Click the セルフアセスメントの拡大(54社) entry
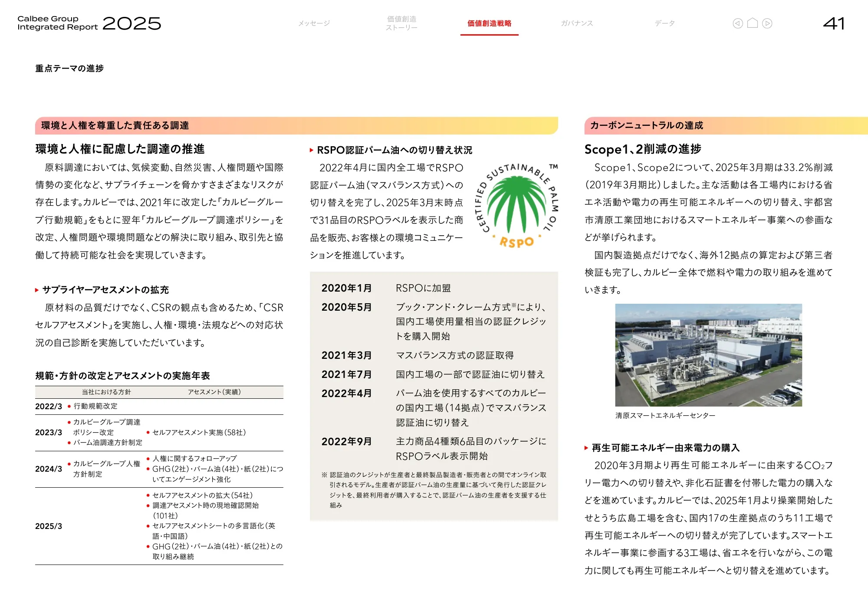This screenshot has height=614, width=868. pyautogui.click(x=202, y=496)
